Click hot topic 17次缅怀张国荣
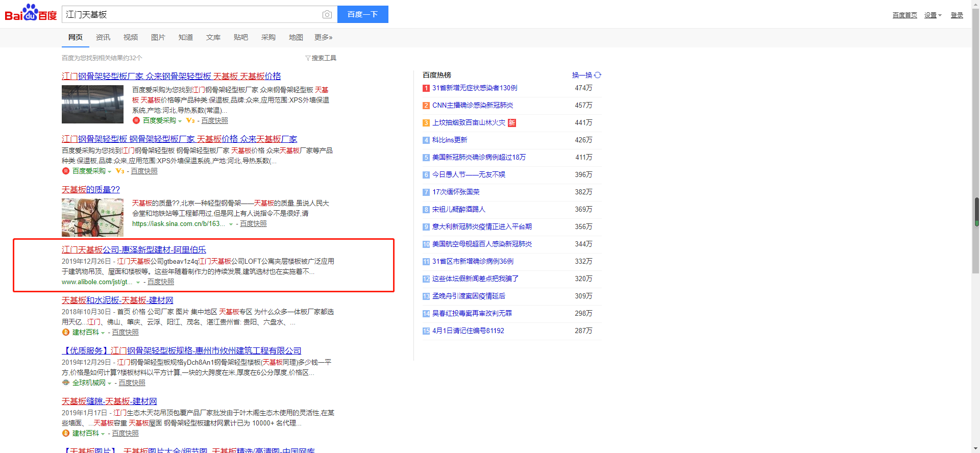Viewport: 980px width, 453px height. pyautogui.click(x=456, y=192)
